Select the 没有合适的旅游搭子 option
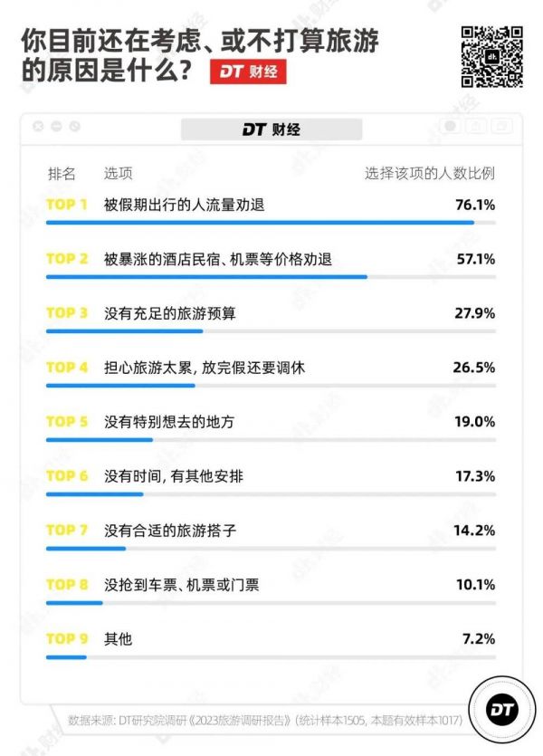This screenshot has width=543, height=756. [x=171, y=531]
